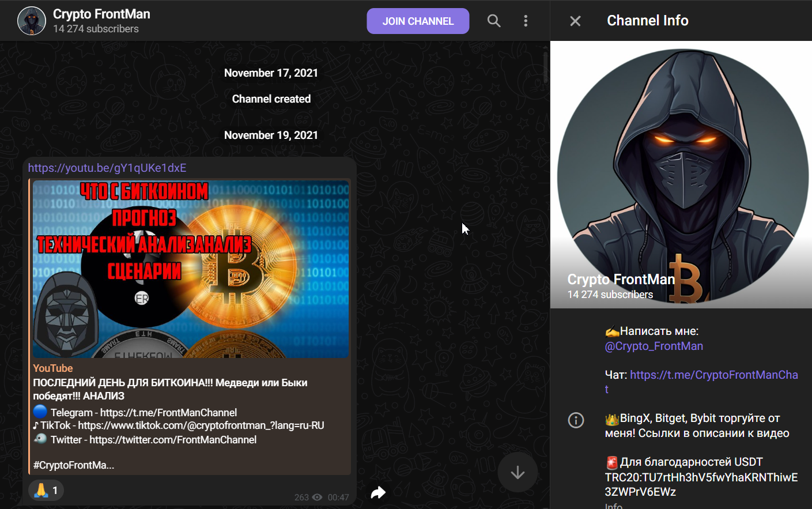812x509 pixels.
Task: Click the large channel profile picture
Action: tap(681, 175)
